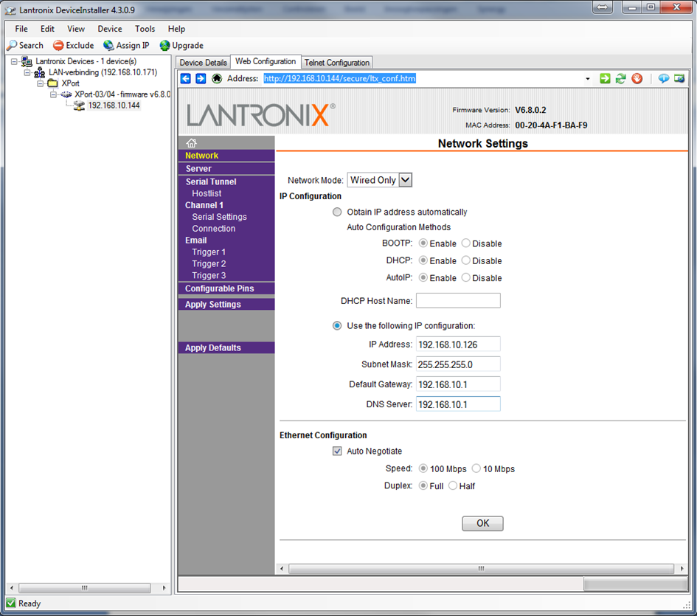Open the Network Mode dropdown

[405, 180]
